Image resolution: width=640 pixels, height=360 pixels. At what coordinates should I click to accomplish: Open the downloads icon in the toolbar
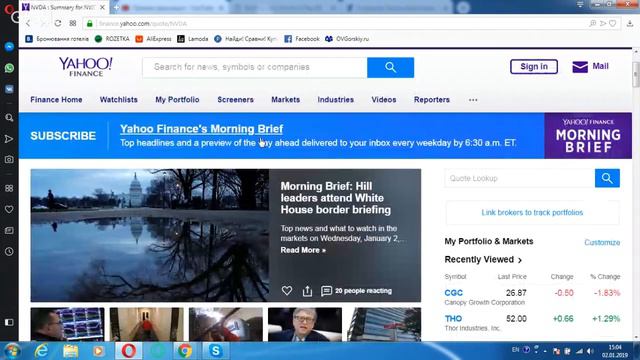pos(630,24)
